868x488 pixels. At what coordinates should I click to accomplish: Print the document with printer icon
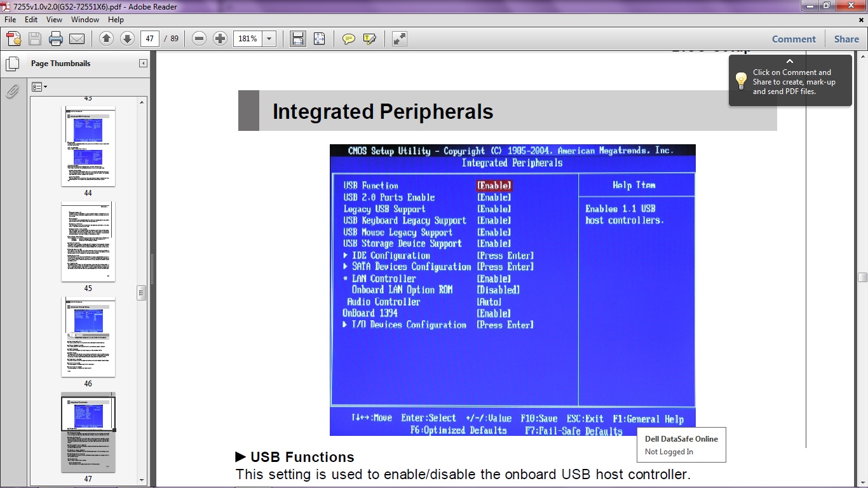pos(56,39)
